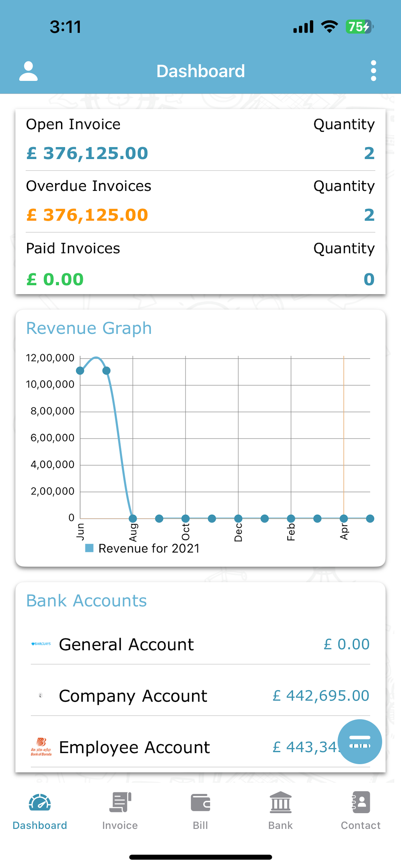Tap the Paid Invoices £ 0.00 amount

[55, 279]
